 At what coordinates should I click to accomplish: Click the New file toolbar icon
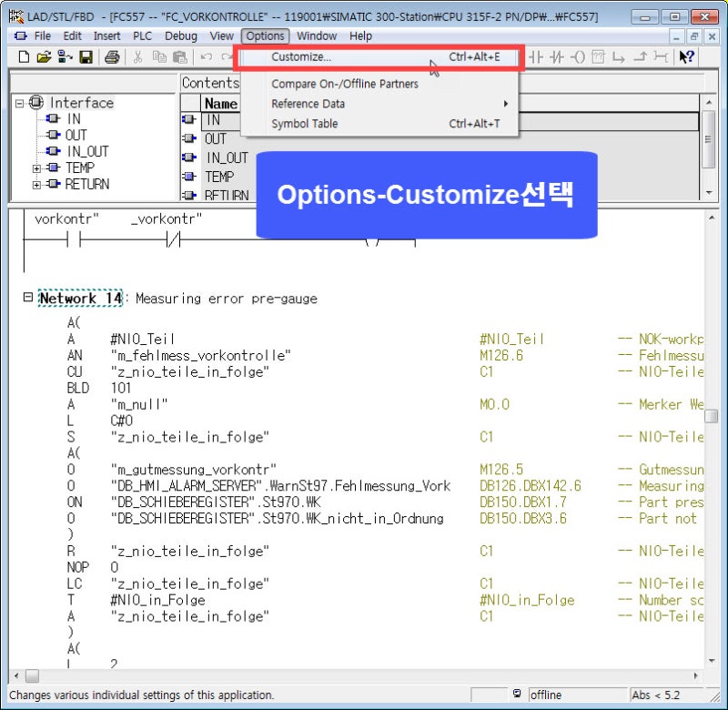pos(24,57)
